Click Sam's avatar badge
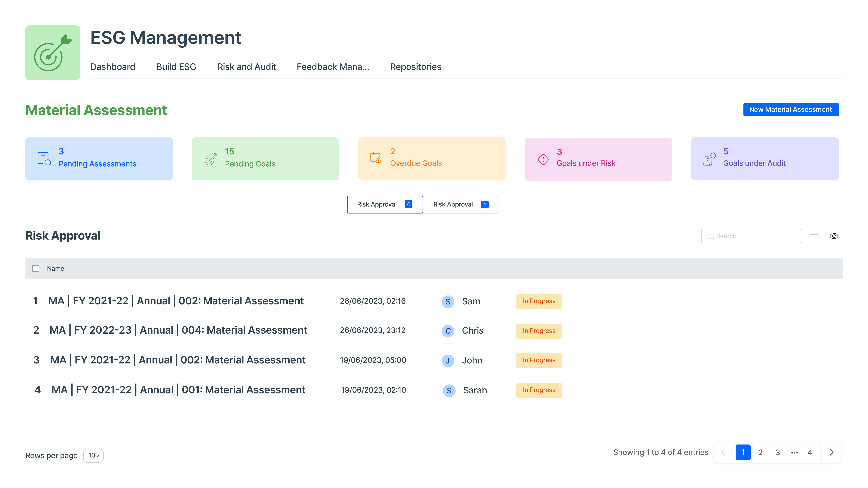The height and width of the screenshot is (488, 868). click(448, 301)
